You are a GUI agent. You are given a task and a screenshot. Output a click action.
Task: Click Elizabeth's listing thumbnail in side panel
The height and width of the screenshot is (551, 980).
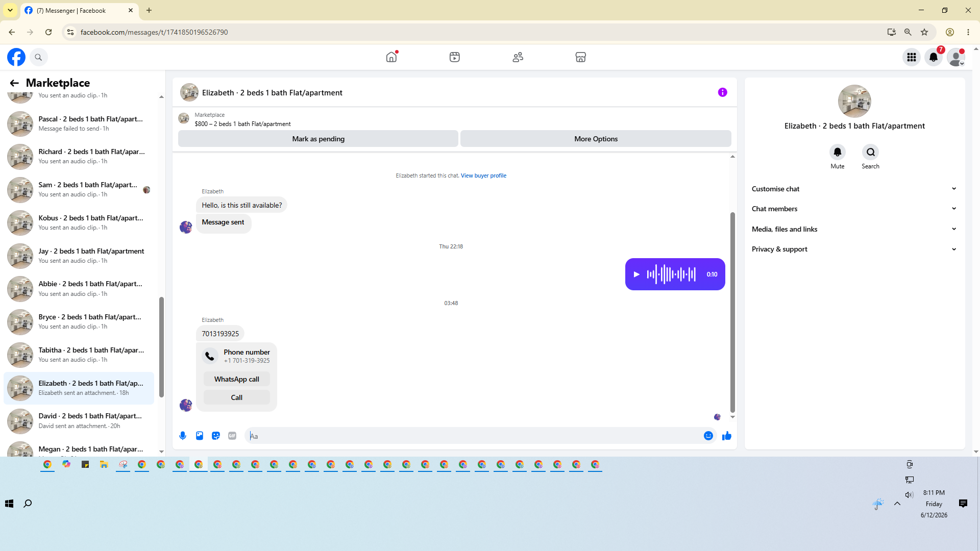(854, 101)
